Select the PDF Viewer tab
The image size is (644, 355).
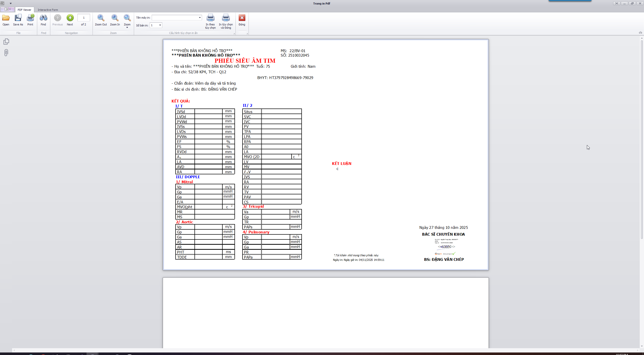click(x=24, y=10)
